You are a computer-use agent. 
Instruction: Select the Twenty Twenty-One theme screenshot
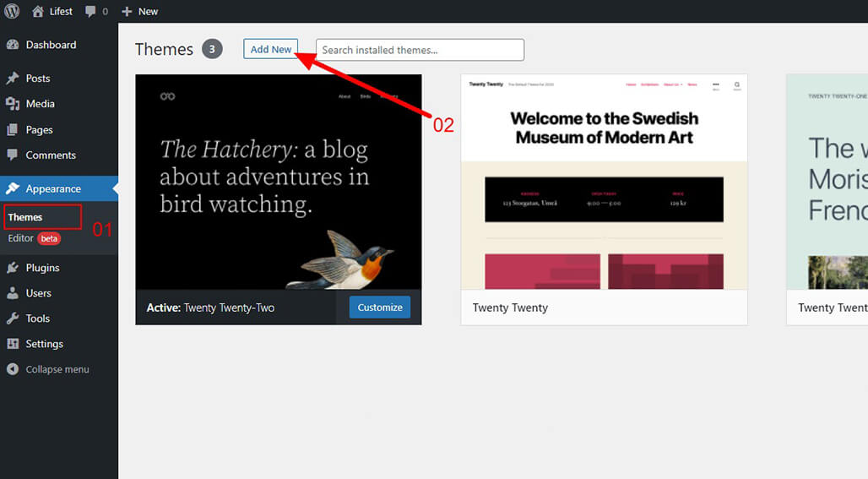(x=827, y=182)
